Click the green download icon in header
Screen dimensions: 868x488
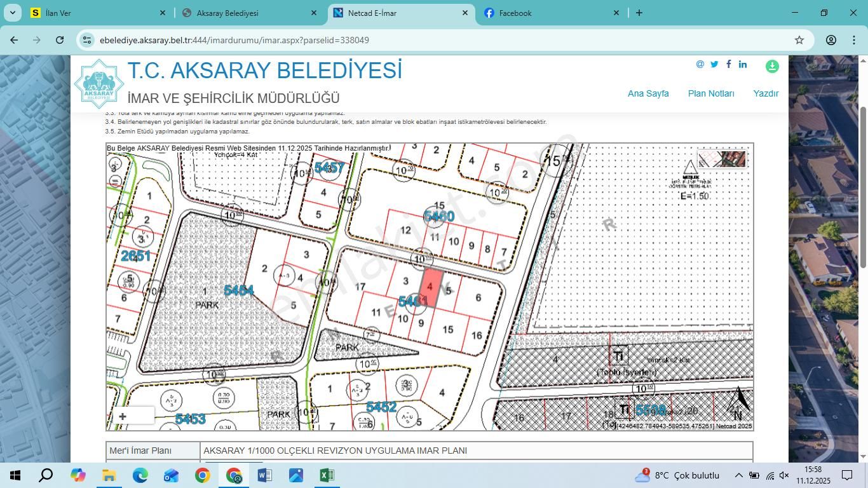pyautogui.click(x=772, y=66)
